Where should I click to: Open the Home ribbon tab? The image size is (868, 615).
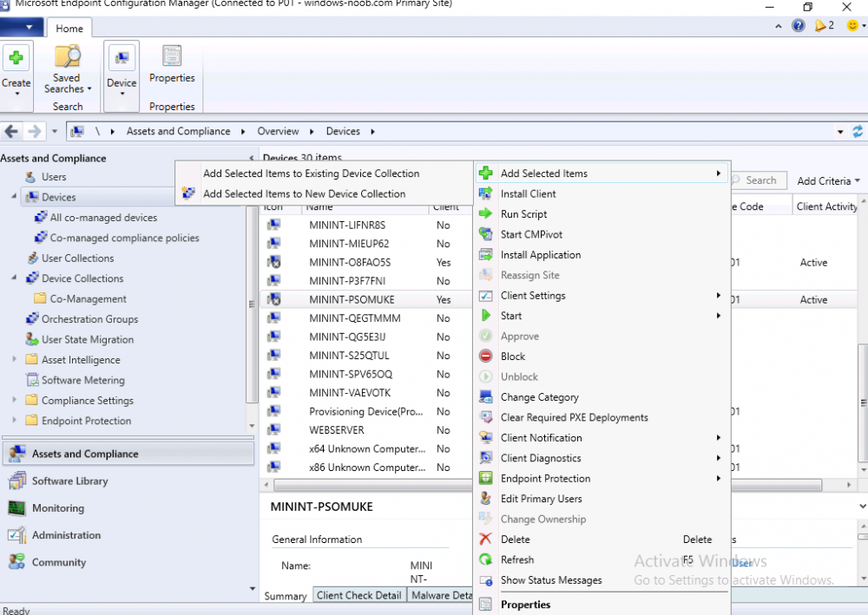[69, 29]
